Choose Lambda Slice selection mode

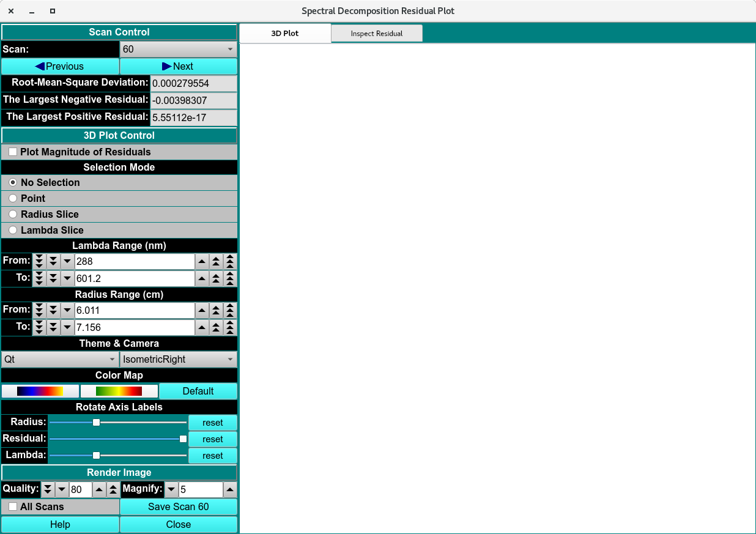13,230
